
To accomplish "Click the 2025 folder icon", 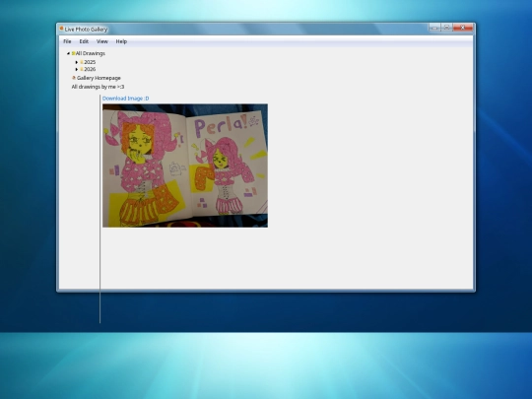I will pyautogui.click(x=82, y=62).
